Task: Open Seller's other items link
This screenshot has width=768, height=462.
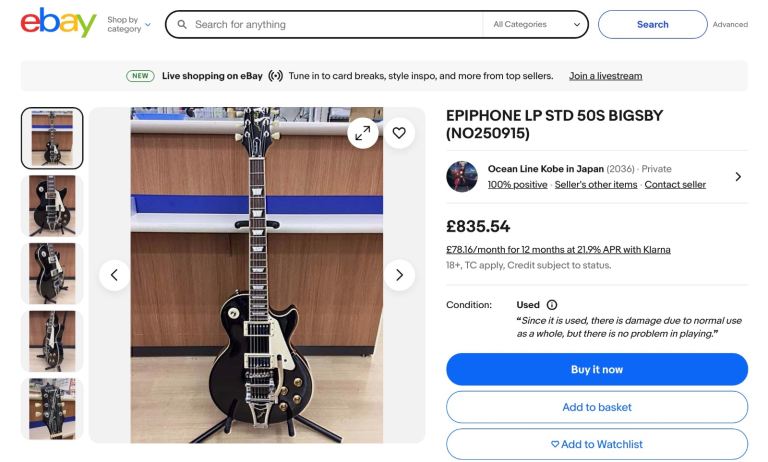Action: [x=596, y=185]
